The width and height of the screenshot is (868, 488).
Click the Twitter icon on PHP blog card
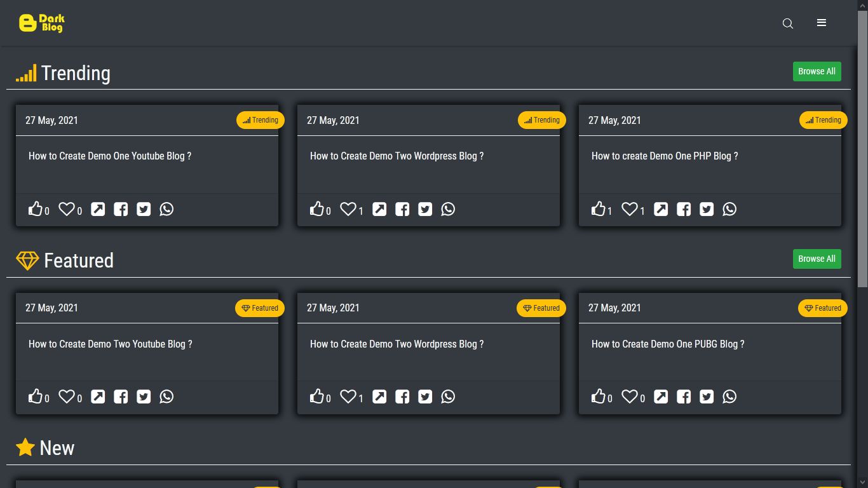[x=707, y=208]
